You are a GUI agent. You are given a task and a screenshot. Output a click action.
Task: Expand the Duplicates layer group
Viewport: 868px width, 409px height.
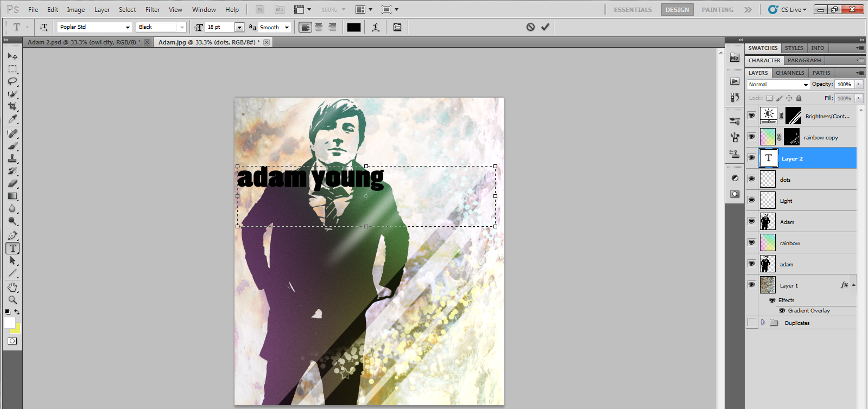(x=763, y=322)
